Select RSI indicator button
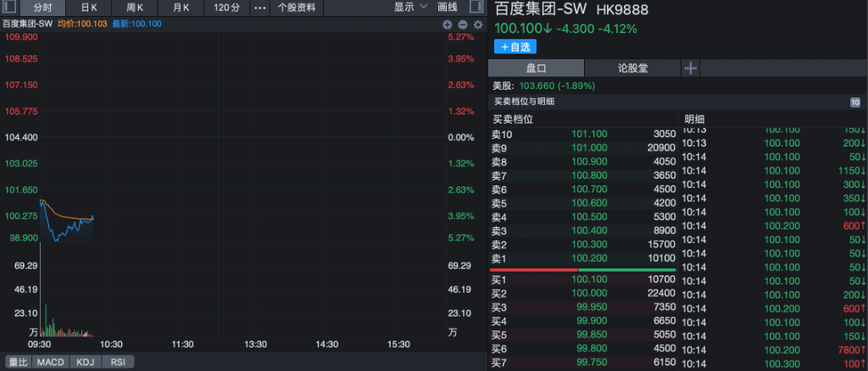 click(x=117, y=363)
